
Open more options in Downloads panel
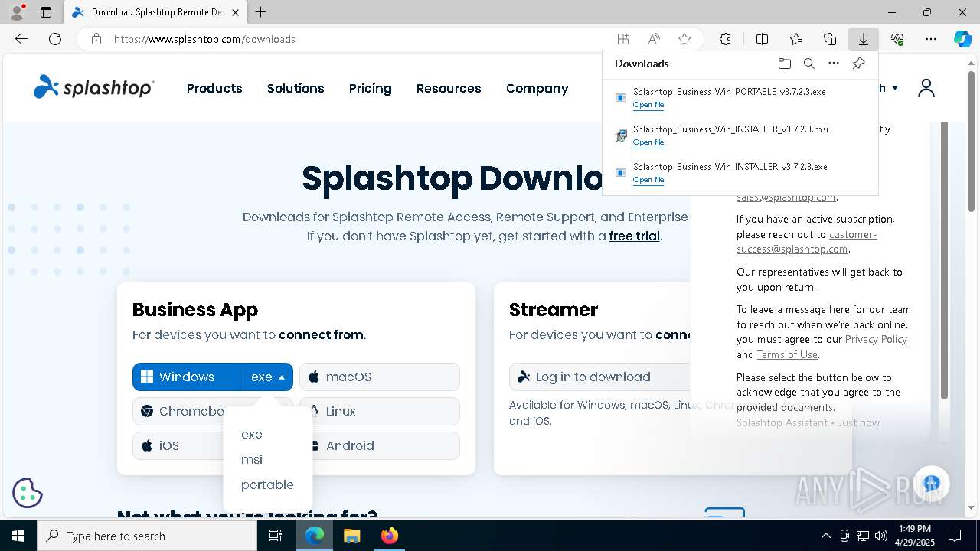(x=834, y=64)
